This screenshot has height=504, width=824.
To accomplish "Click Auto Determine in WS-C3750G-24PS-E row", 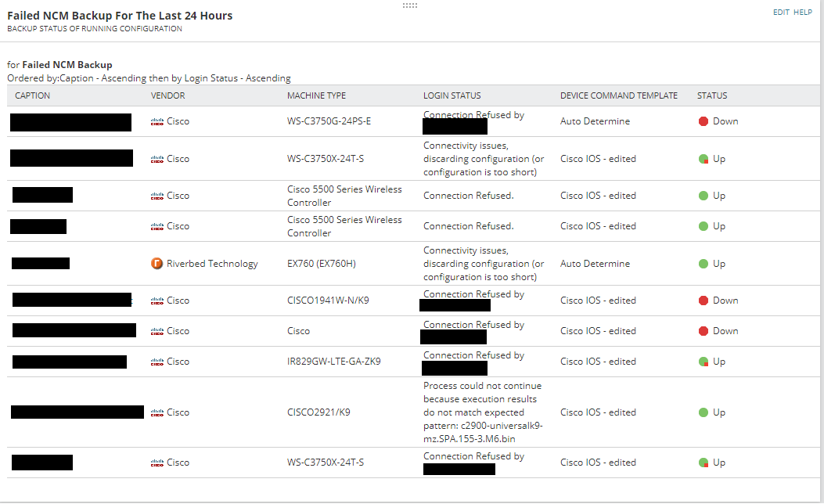I will (595, 121).
